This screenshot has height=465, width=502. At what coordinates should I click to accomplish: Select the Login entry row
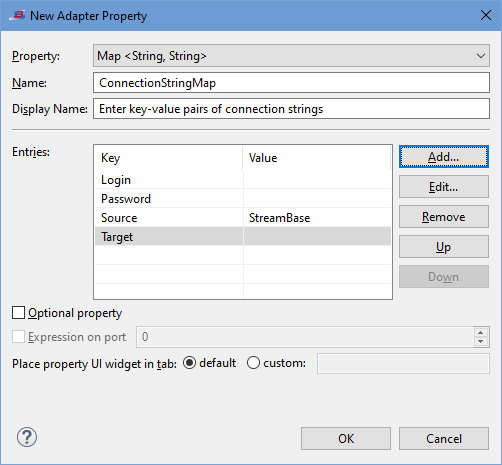tap(243, 180)
